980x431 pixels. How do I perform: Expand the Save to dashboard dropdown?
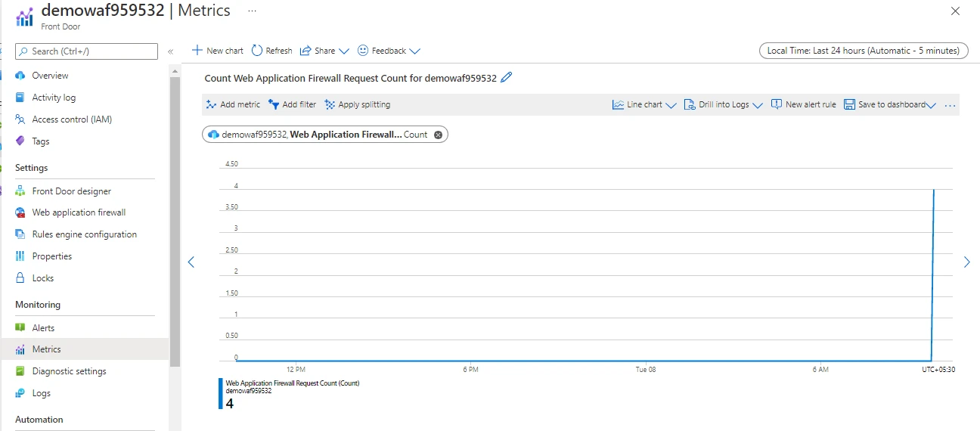point(890,104)
